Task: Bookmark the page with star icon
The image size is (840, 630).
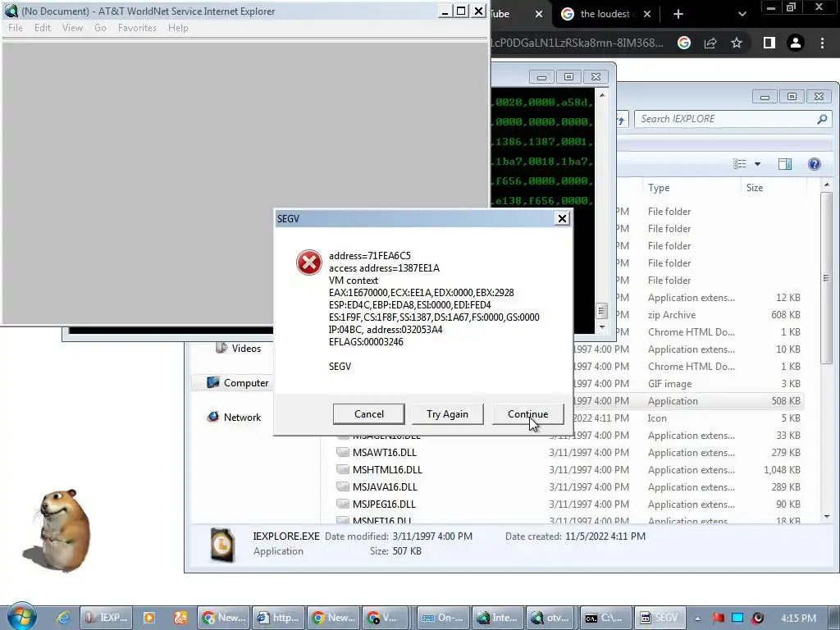Action: 737,43
